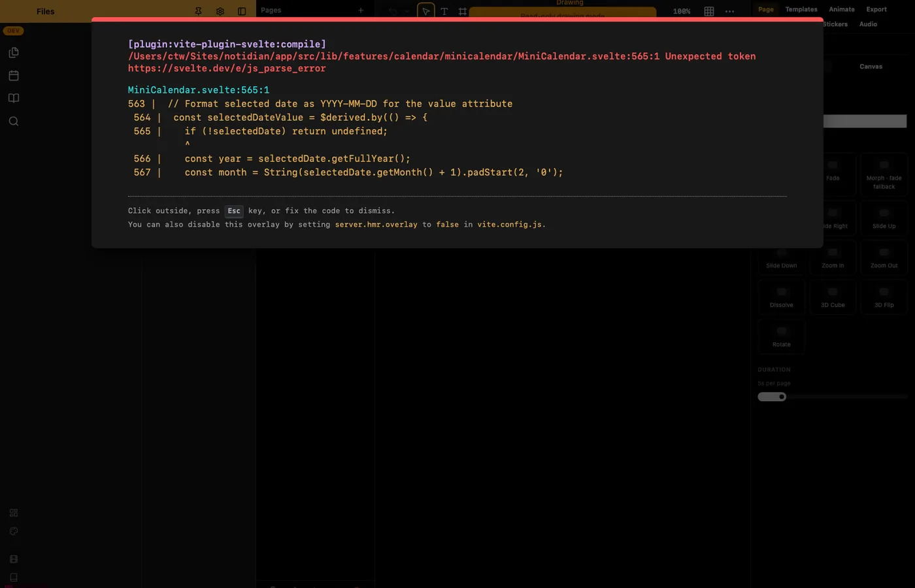The height and width of the screenshot is (588, 915).
Task: Select the Text tool
Action: [444, 11]
